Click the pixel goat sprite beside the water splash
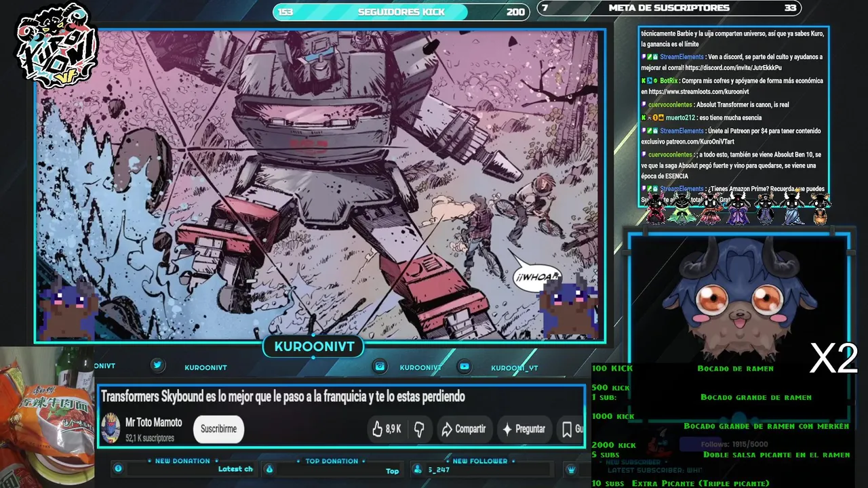The image size is (868, 488). pyautogui.click(x=68, y=308)
